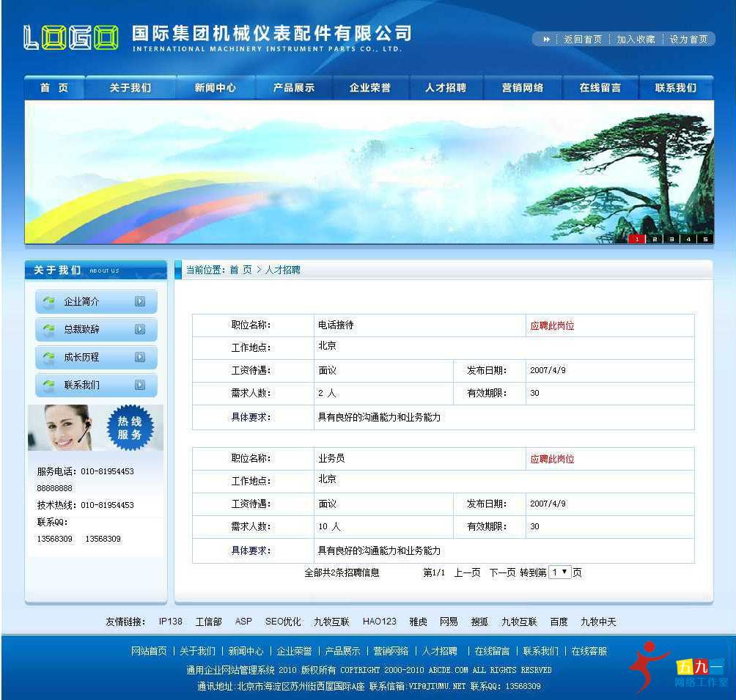This screenshot has height=700, width=736.
Task: Click the green icon beside 企业简介
Action: pyautogui.click(x=48, y=302)
